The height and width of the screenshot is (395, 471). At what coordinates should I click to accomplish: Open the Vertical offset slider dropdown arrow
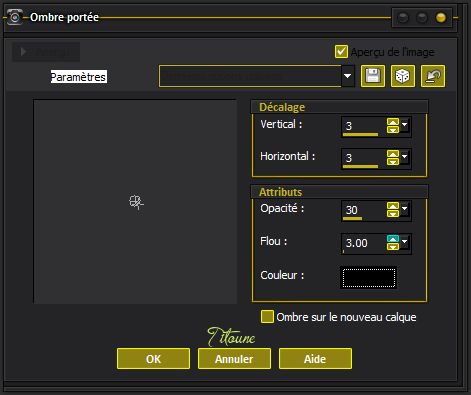pyautogui.click(x=404, y=125)
